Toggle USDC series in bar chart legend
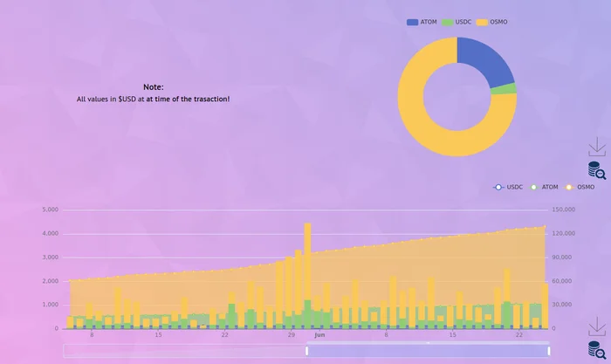This screenshot has width=611, height=364. coord(508,187)
